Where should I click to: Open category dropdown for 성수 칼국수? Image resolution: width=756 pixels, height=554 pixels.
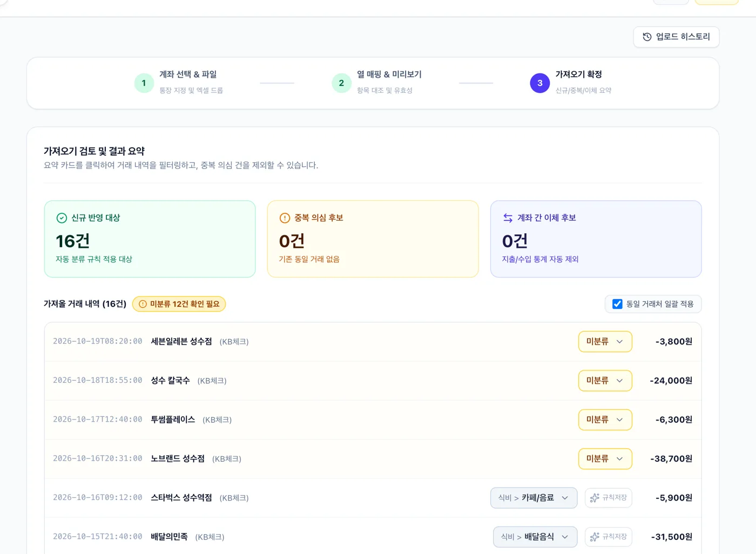pyautogui.click(x=605, y=381)
